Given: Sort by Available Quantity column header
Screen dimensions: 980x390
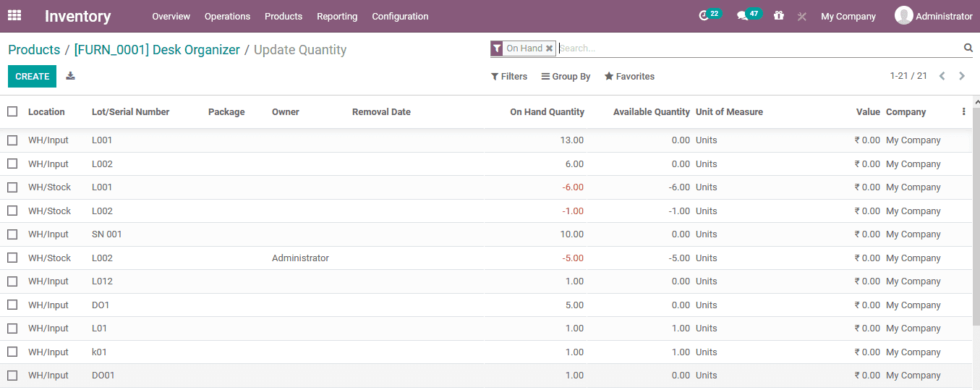Looking at the screenshot, I should [651, 111].
